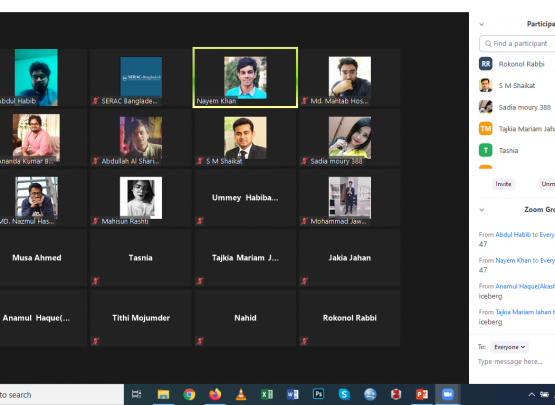Click the Invite button
555x405 pixels.
(x=503, y=184)
